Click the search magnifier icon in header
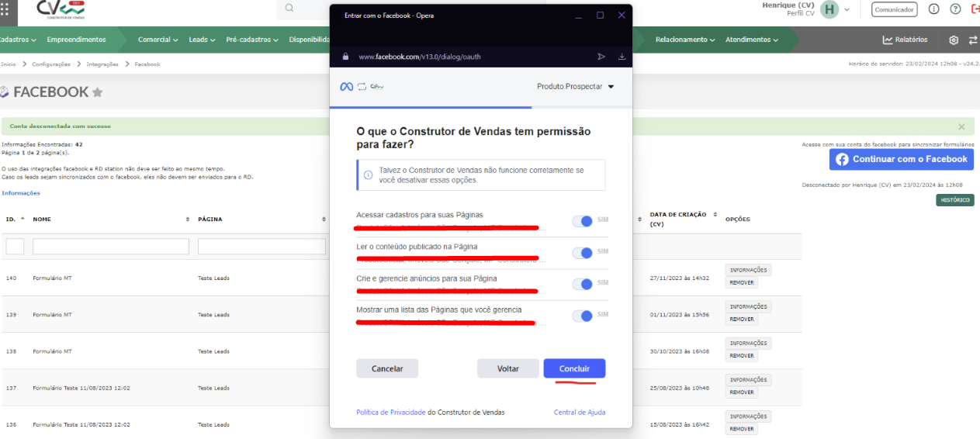This screenshot has width=980, height=439. coord(289,9)
